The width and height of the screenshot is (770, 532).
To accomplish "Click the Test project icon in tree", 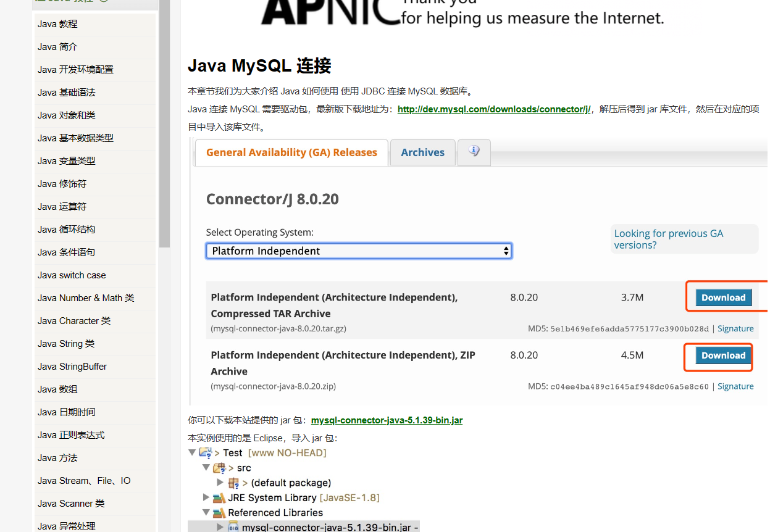I will click(x=206, y=453).
